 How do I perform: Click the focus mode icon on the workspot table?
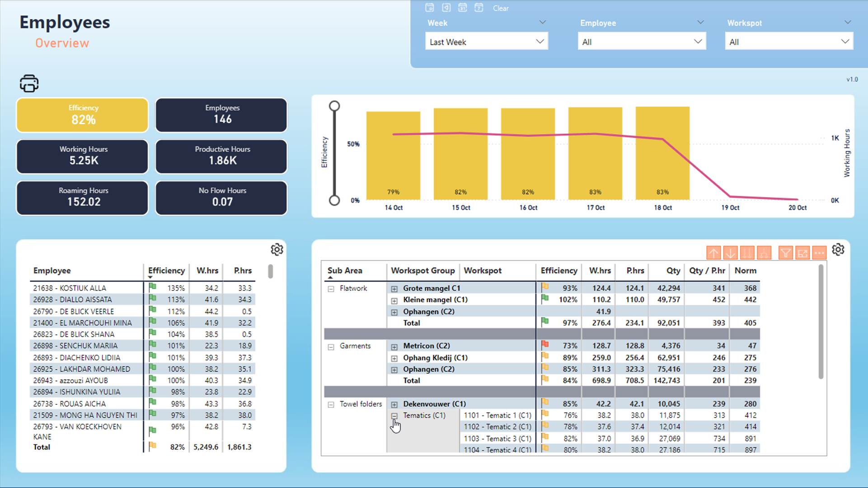tap(802, 253)
